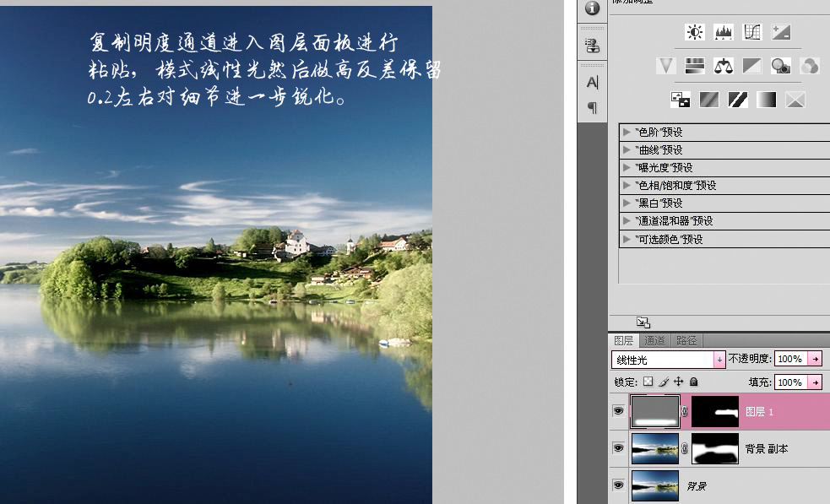830x504 pixels.
Task: Toggle lock all padlock icon
Action: tap(694, 382)
